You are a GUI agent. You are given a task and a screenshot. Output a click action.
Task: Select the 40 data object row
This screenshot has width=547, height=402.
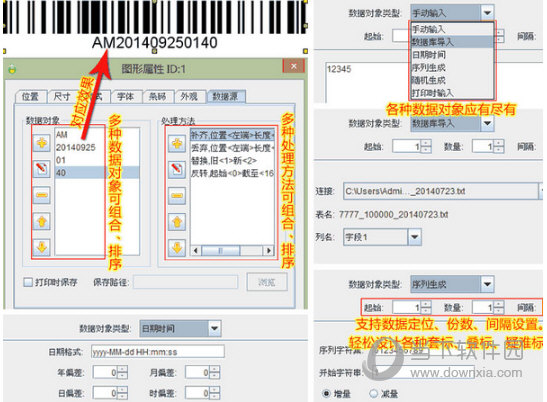click(97, 173)
